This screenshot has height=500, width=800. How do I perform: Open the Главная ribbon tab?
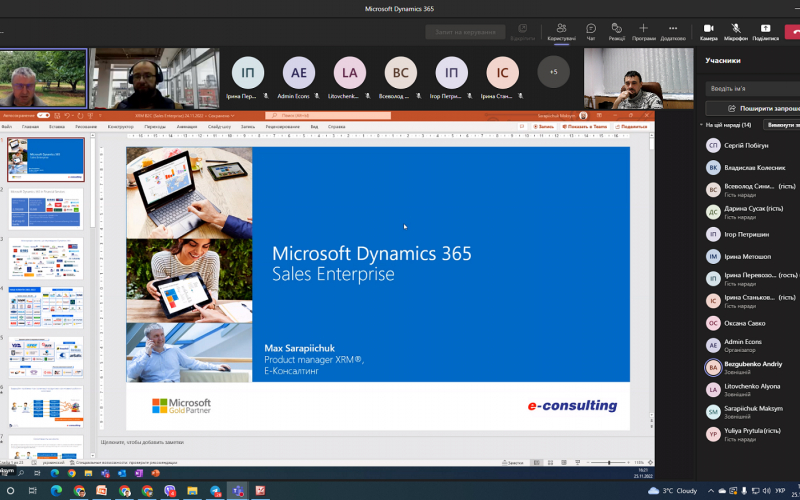pos(30,127)
